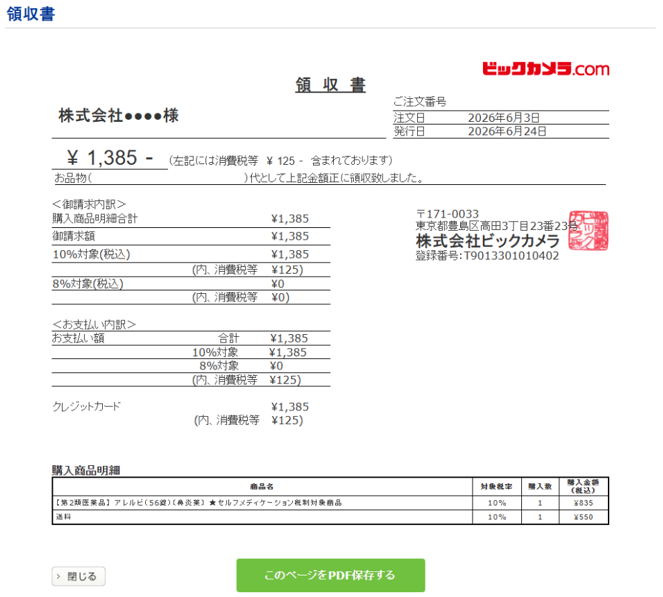Click the order date 2026年6月3日
Screen dimensions: 663x597
click(x=504, y=118)
